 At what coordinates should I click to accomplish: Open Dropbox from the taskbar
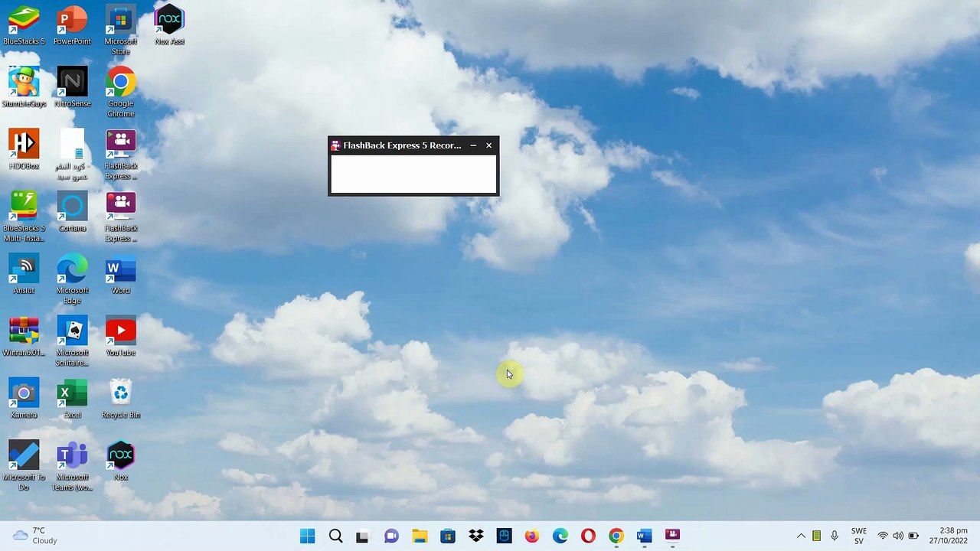[x=476, y=536]
